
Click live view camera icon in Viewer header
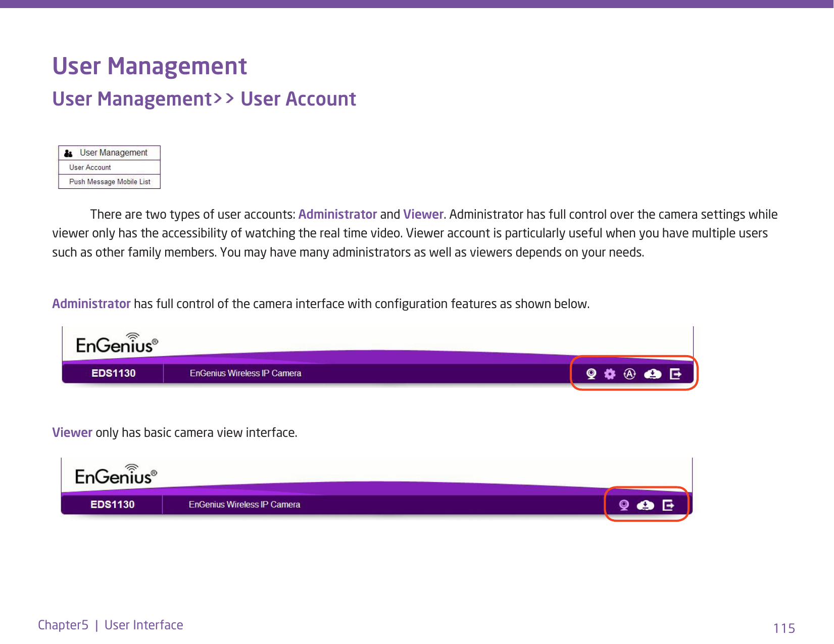pyautogui.click(x=624, y=505)
